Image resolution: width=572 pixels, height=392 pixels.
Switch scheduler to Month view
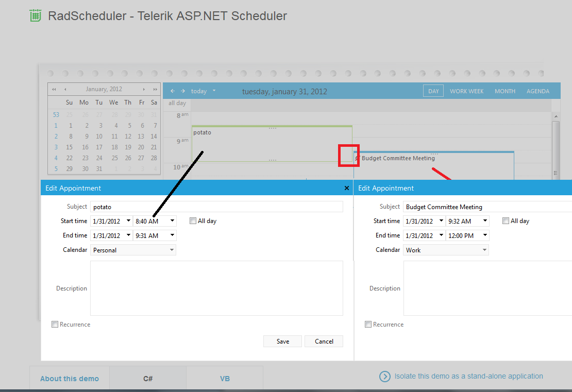click(505, 91)
